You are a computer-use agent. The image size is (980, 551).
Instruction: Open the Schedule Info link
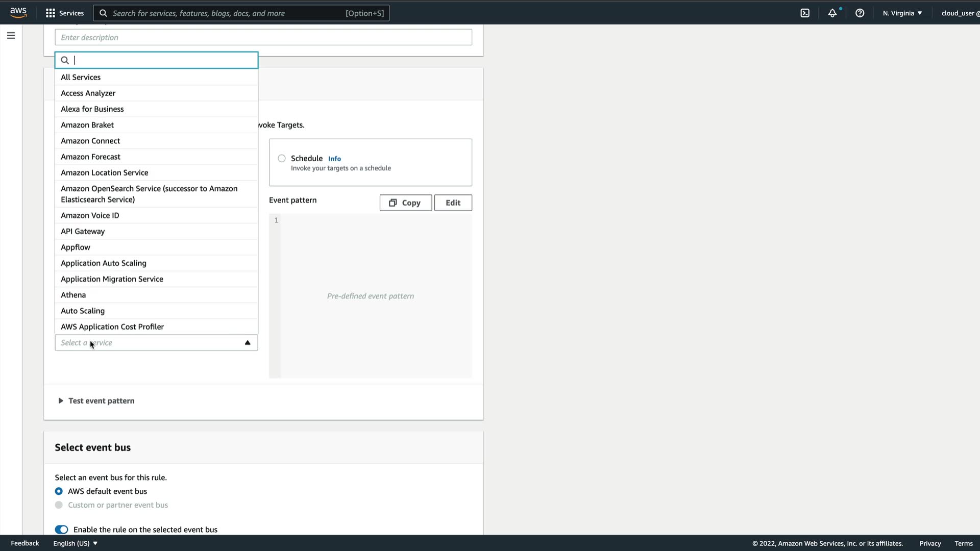[x=334, y=159]
